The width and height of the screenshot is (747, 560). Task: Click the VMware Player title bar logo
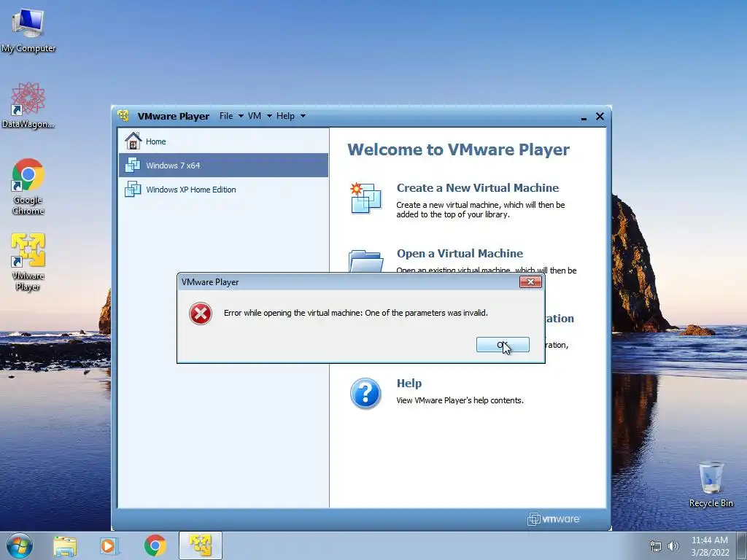[123, 116]
